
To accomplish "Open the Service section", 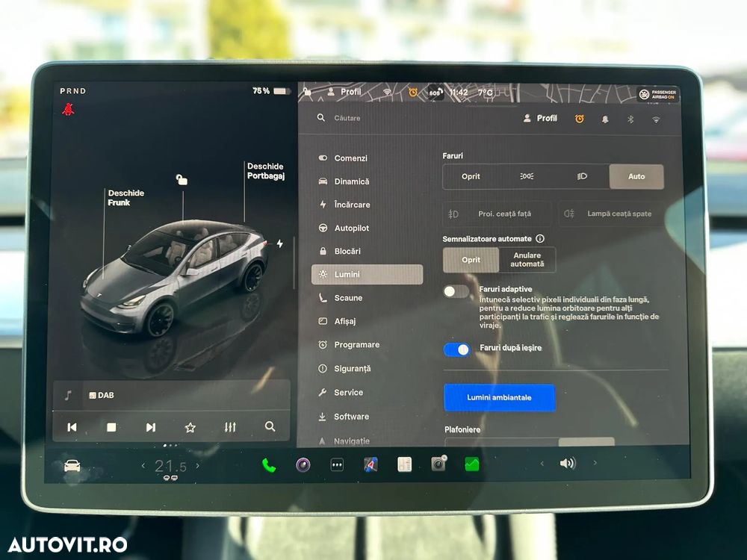I will click(x=341, y=393).
